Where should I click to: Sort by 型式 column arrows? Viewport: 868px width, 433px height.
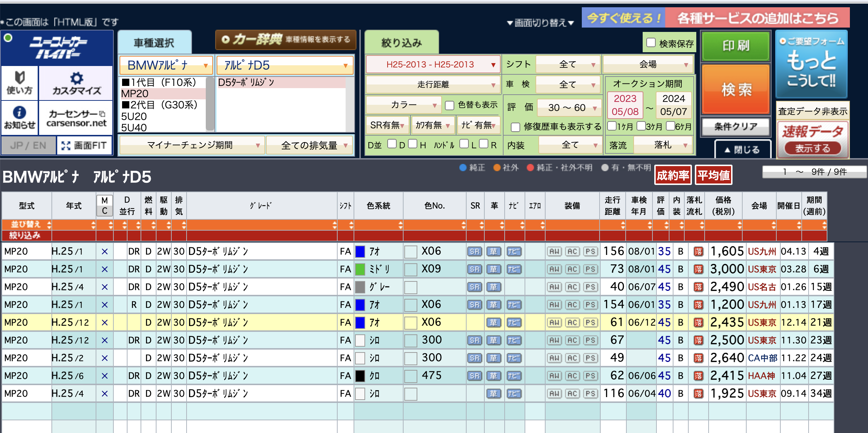tap(49, 225)
